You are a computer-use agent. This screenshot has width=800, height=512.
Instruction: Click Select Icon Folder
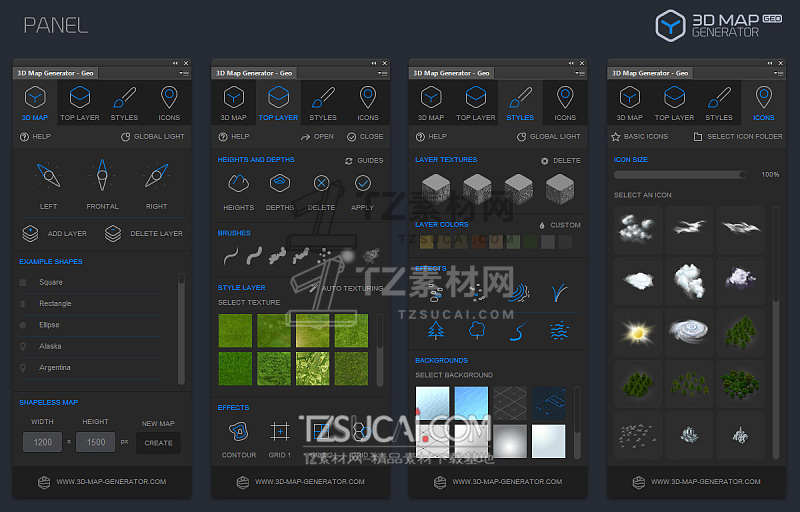(x=738, y=137)
